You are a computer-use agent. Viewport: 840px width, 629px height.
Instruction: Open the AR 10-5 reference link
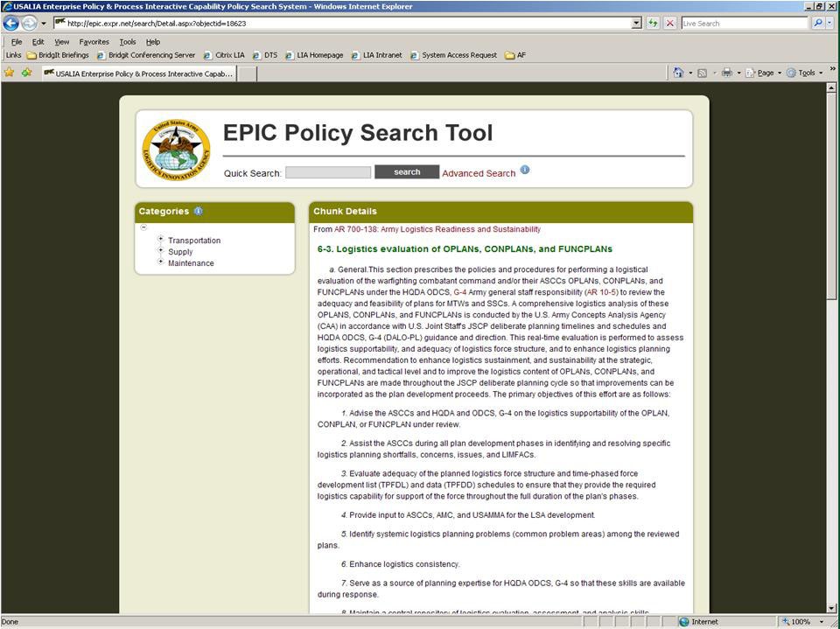601,292
